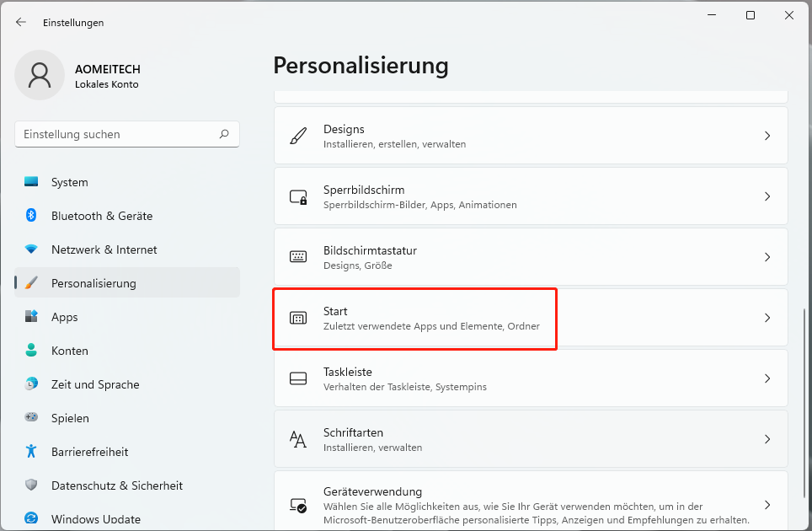Click the Netzwerk & Internet wifi icon
The height and width of the screenshot is (531, 812).
31,249
